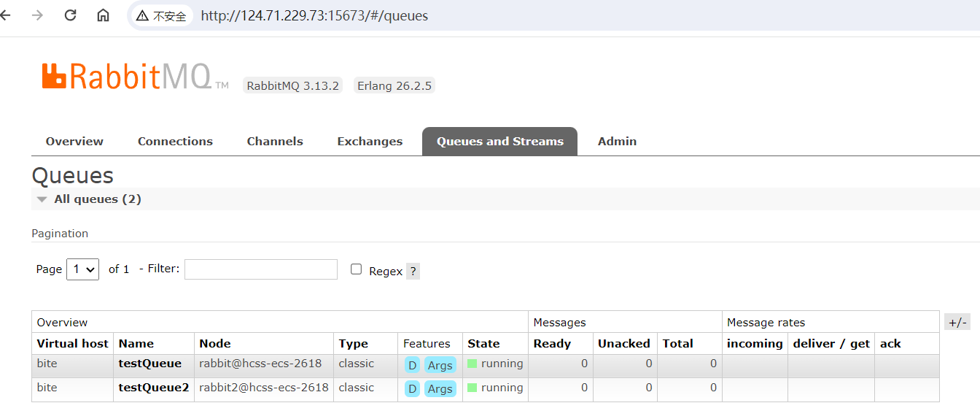Click the Queues page heading

[x=72, y=176]
